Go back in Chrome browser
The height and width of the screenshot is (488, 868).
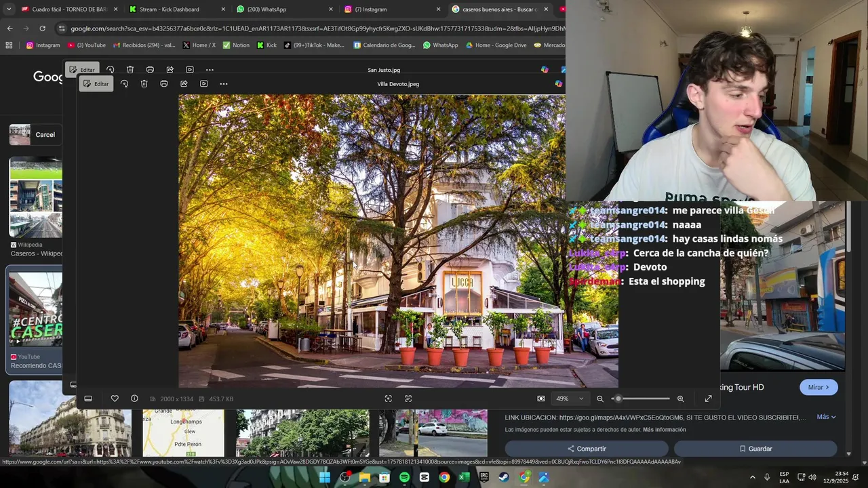(x=9, y=28)
